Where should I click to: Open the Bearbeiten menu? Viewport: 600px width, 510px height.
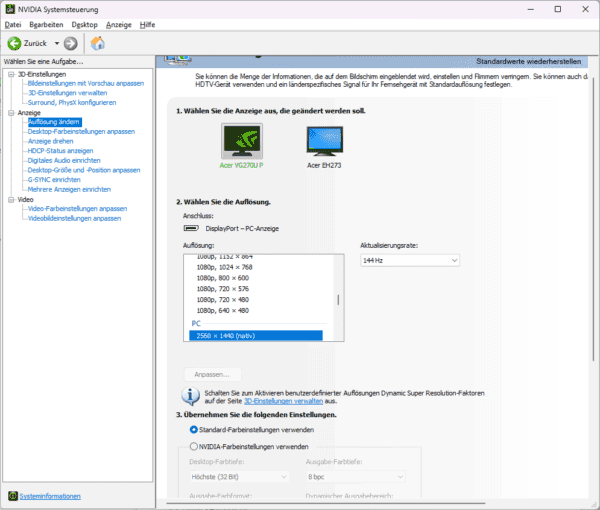pos(46,25)
